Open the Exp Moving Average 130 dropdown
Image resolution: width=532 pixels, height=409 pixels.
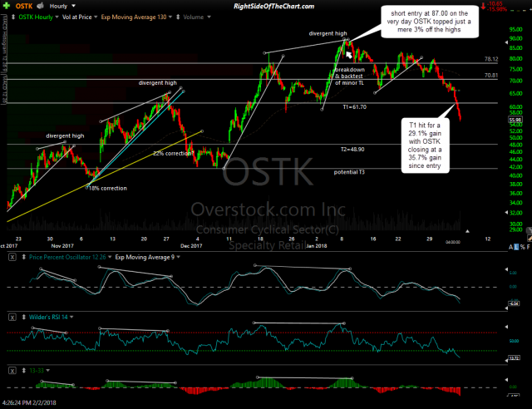[x=170, y=17]
